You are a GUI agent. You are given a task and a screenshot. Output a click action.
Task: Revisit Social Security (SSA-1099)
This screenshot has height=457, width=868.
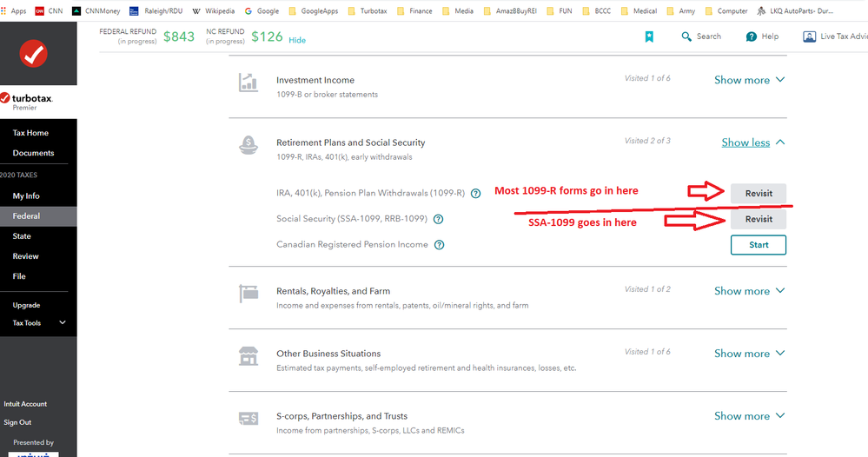pos(759,219)
